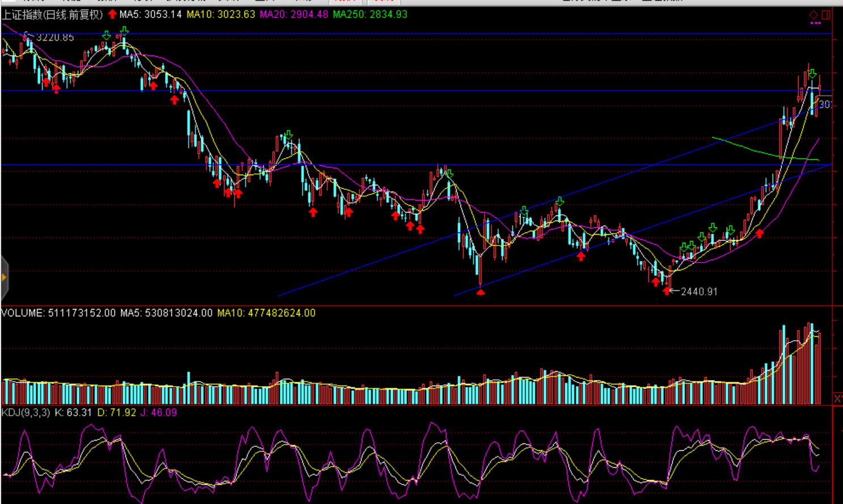Open the 上证指数 (日线.前复权) chart title

(52, 14)
